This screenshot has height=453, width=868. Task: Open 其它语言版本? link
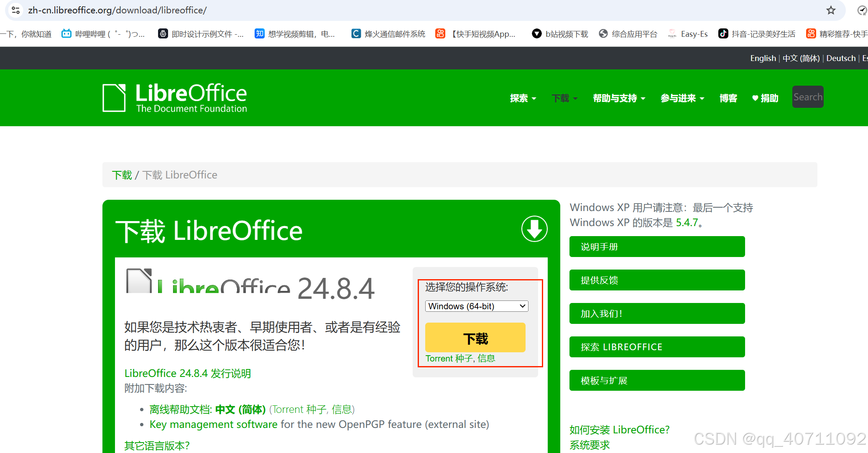pyautogui.click(x=157, y=445)
